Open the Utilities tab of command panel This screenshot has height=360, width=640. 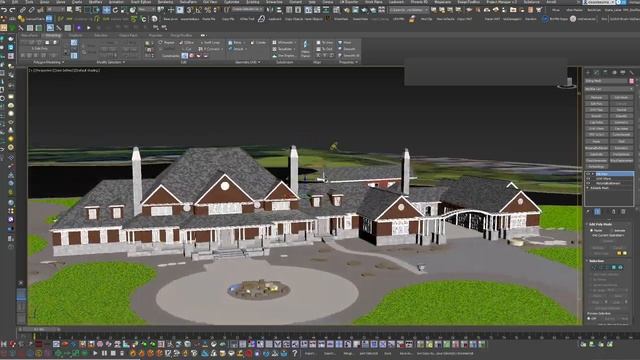pos(631,72)
